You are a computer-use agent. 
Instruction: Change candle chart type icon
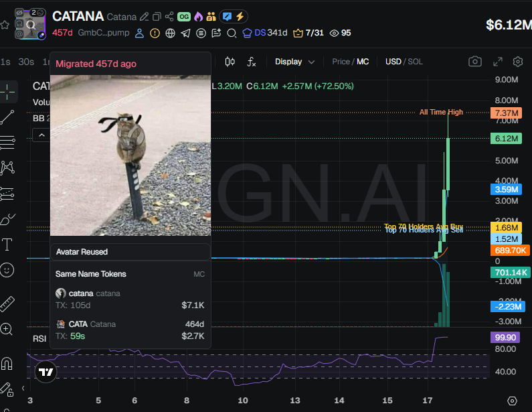click(x=230, y=62)
